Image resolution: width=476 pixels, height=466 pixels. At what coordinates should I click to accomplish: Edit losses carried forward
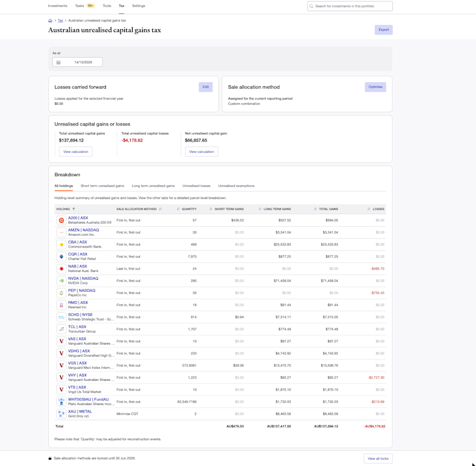coord(205,87)
